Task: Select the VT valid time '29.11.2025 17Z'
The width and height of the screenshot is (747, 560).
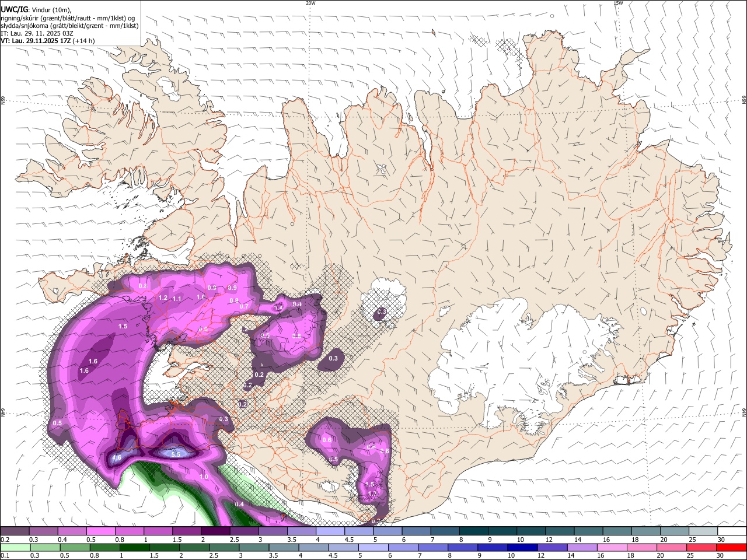Action: (49, 41)
